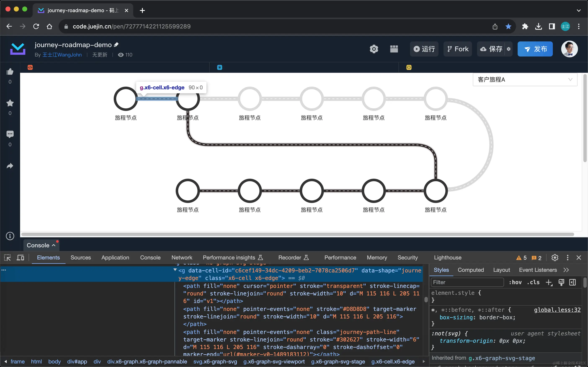This screenshot has height=367, width=588.
Task: Add a new style rule
Action: pos(549,282)
